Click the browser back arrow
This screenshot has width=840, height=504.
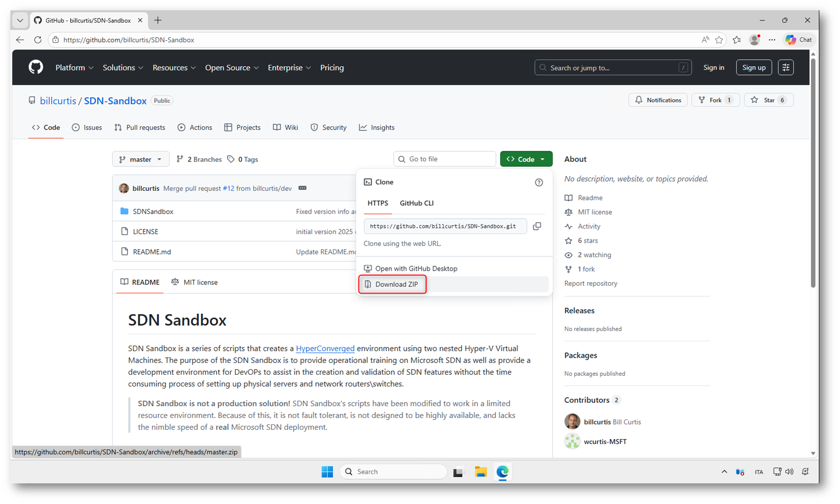coord(20,40)
